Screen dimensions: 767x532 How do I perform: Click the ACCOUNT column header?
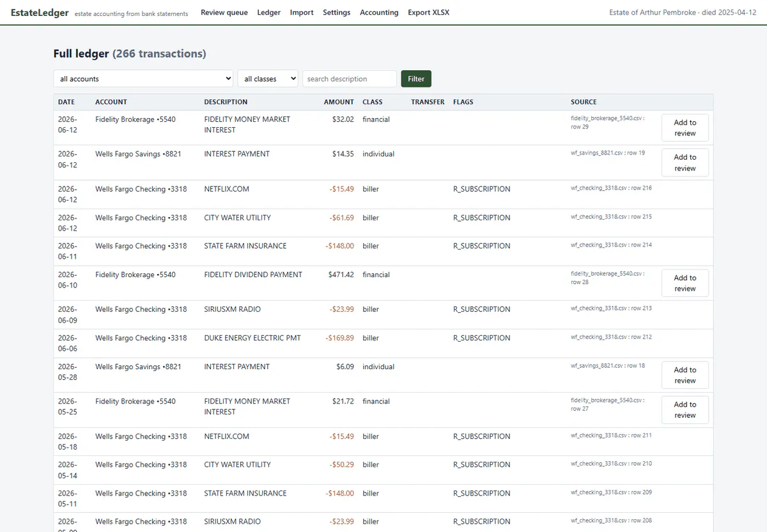(111, 102)
